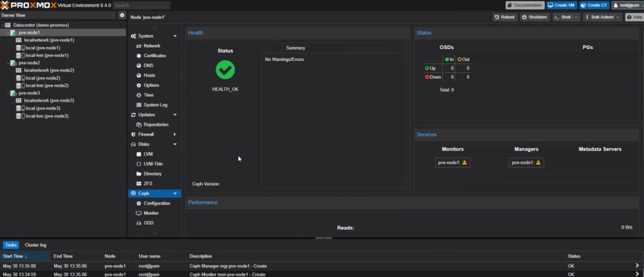644x277 pixels.
Task: Open Ceph Monitor page
Action: pos(151,214)
